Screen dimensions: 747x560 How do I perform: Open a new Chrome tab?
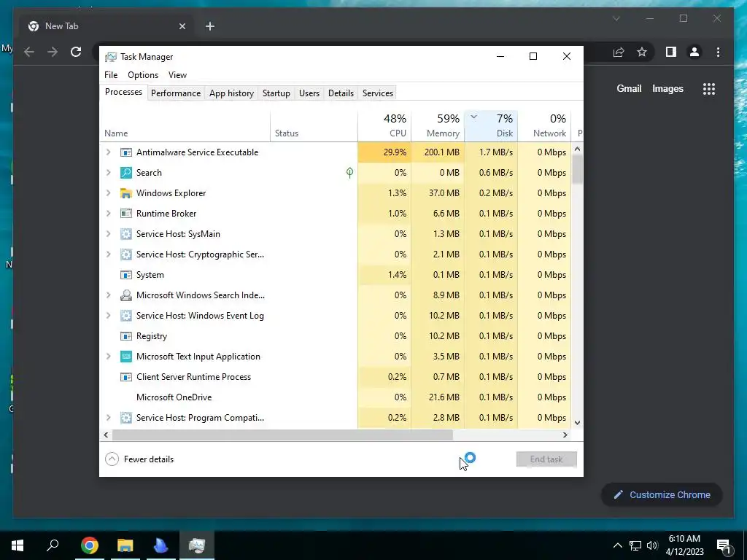[210, 26]
